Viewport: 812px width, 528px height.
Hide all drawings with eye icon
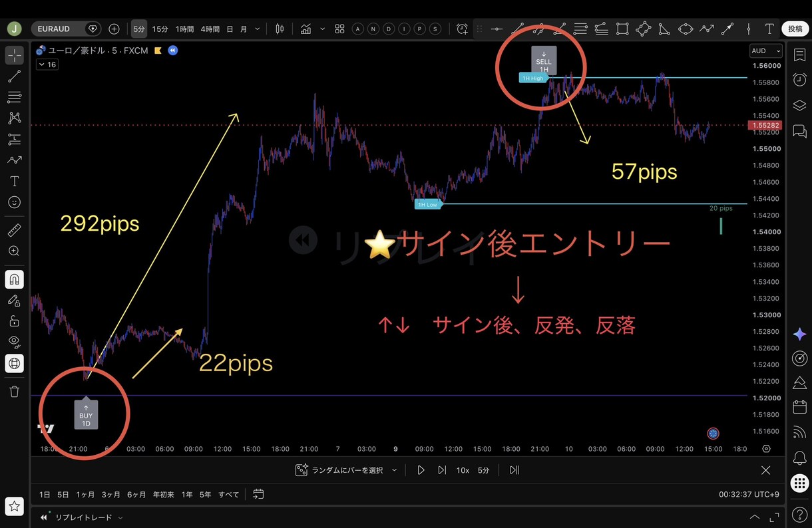14,342
